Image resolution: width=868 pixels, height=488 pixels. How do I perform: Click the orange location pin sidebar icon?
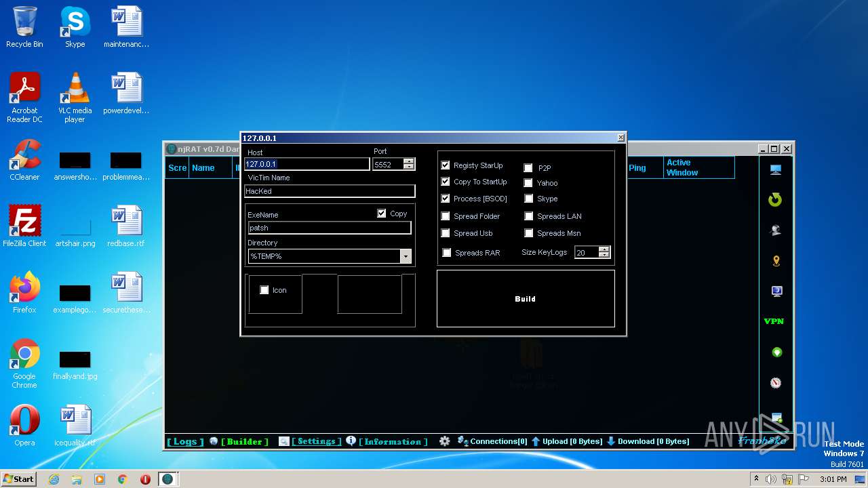pos(776,261)
